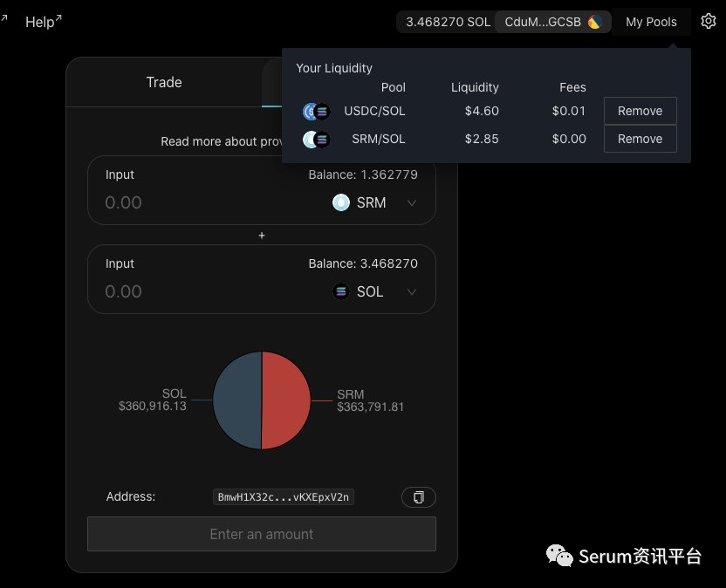Open the Read more about providing liquidity link
The image size is (726, 588).
[x=222, y=141]
